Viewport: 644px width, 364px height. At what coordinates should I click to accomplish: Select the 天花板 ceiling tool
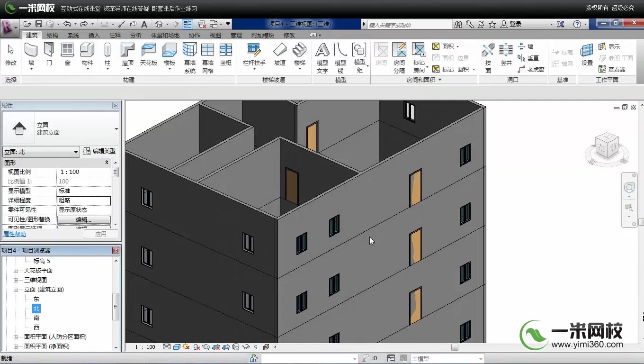tap(149, 54)
